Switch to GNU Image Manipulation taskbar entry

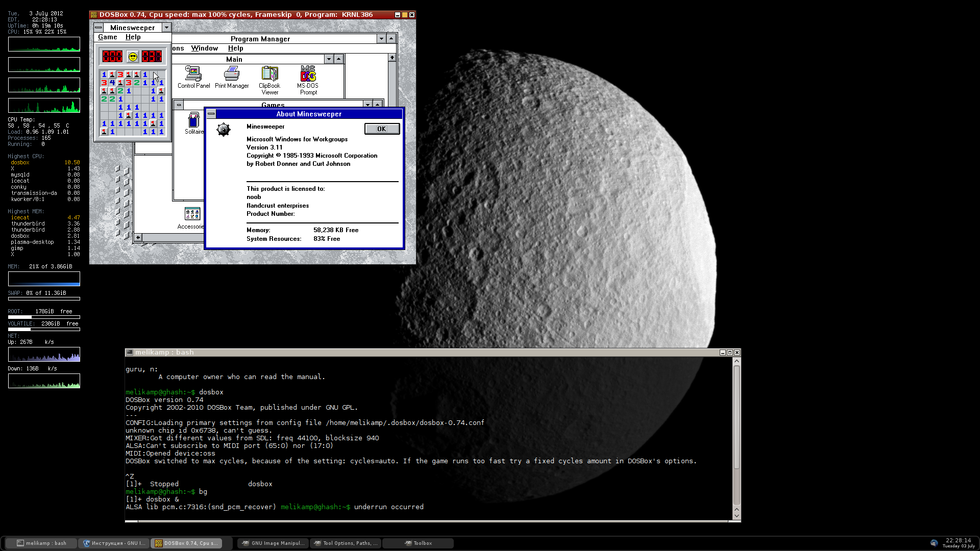pyautogui.click(x=273, y=543)
